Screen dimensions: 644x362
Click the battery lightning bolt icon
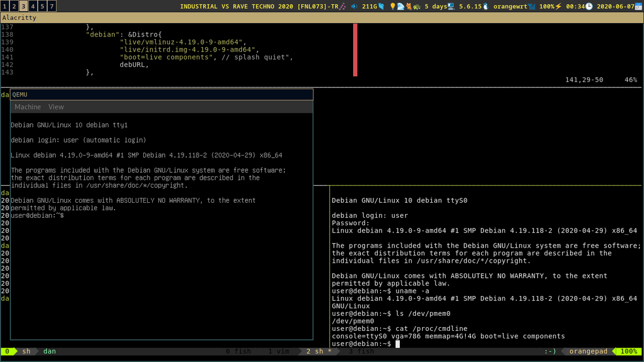coord(558,6)
